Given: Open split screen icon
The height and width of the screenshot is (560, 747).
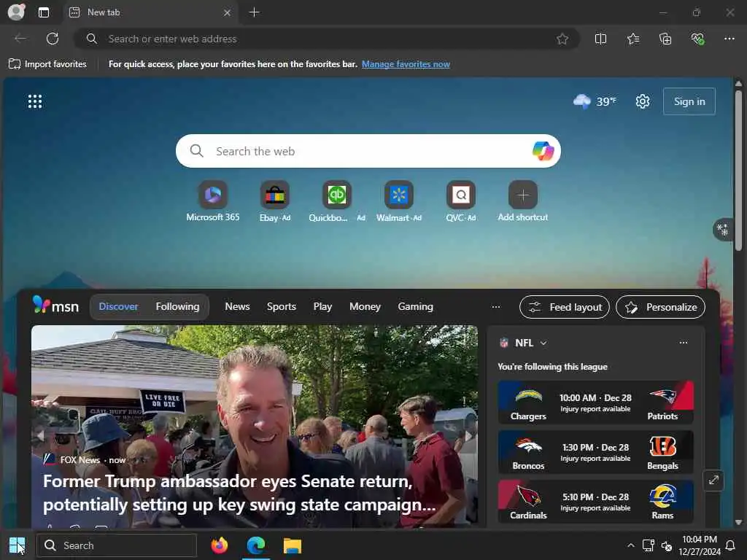Looking at the screenshot, I should pyautogui.click(x=601, y=39).
